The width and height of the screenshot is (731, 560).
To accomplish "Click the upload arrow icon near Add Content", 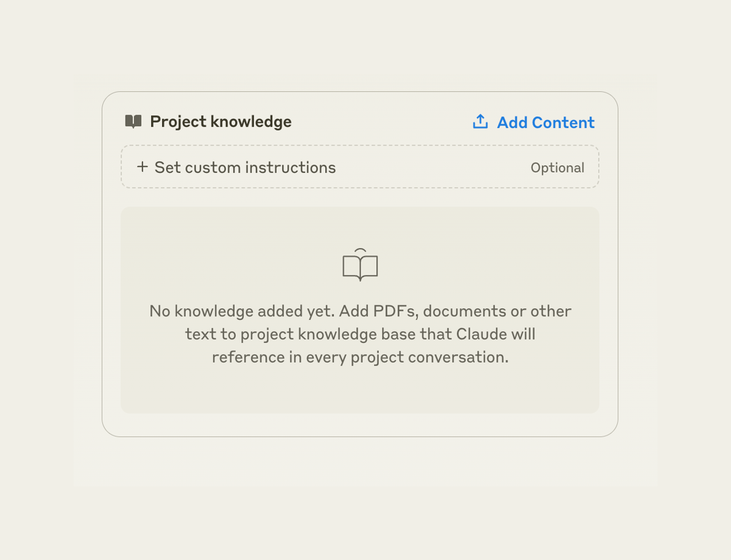I will tap(480, 121).
